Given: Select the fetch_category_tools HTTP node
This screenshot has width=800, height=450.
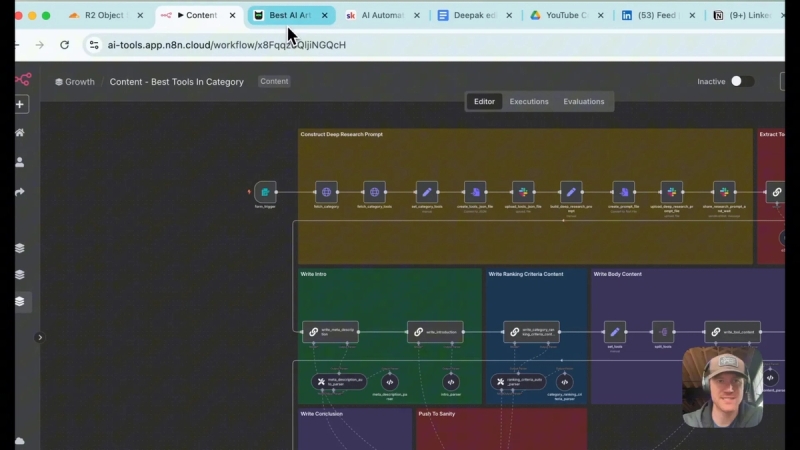Looking at the screenshot, I should pos(374,192).
